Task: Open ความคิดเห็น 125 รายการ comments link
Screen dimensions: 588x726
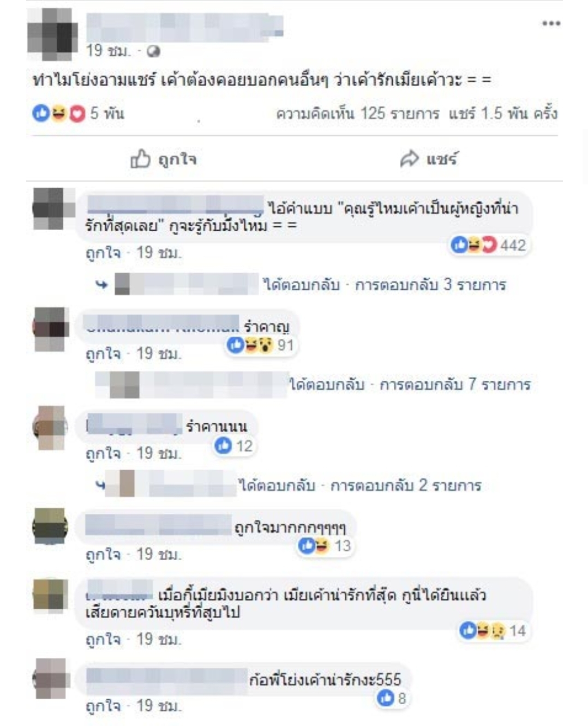Action: [x=358, y=113]
